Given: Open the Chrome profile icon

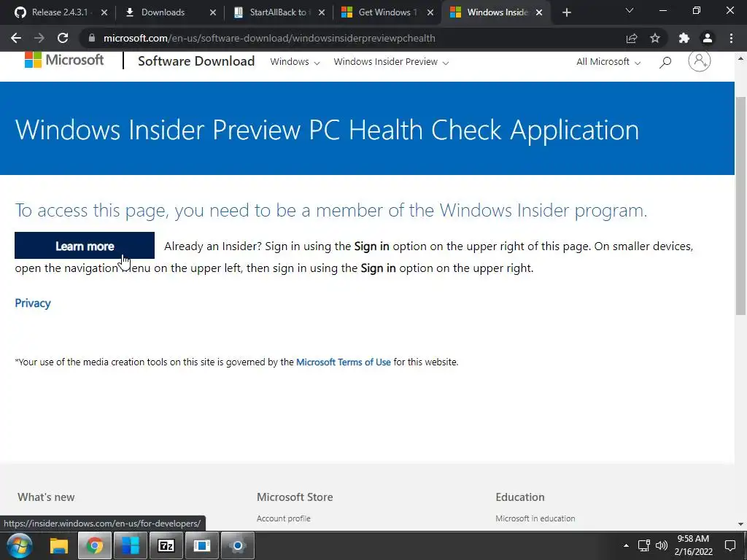Looking at the screenshot, I should 708,38.
